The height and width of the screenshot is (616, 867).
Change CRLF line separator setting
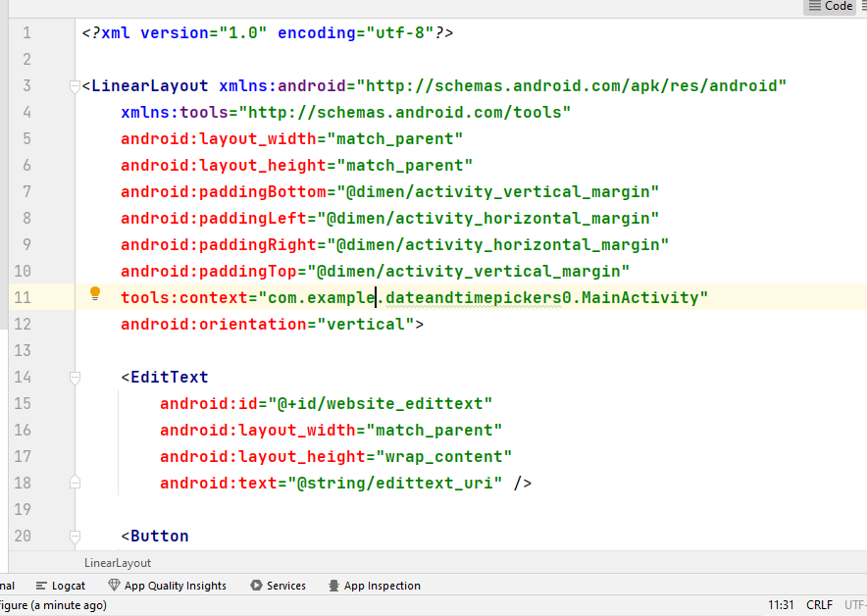pyautogui.click(x=820, y=605)
